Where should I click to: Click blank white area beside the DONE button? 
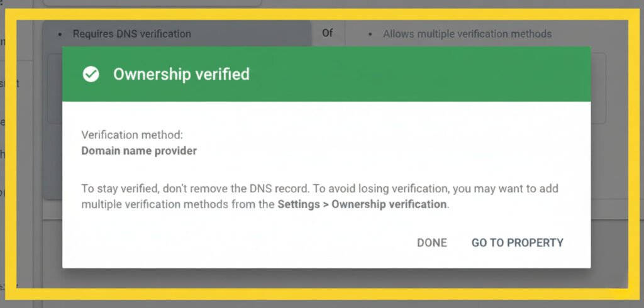tap(252, 243)
